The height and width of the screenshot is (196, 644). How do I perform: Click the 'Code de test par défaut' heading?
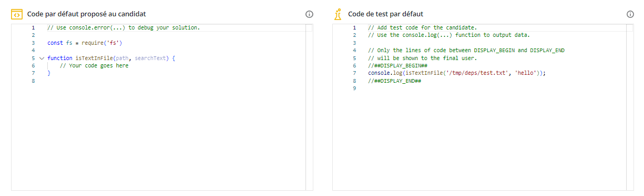[x=386, y=14]
